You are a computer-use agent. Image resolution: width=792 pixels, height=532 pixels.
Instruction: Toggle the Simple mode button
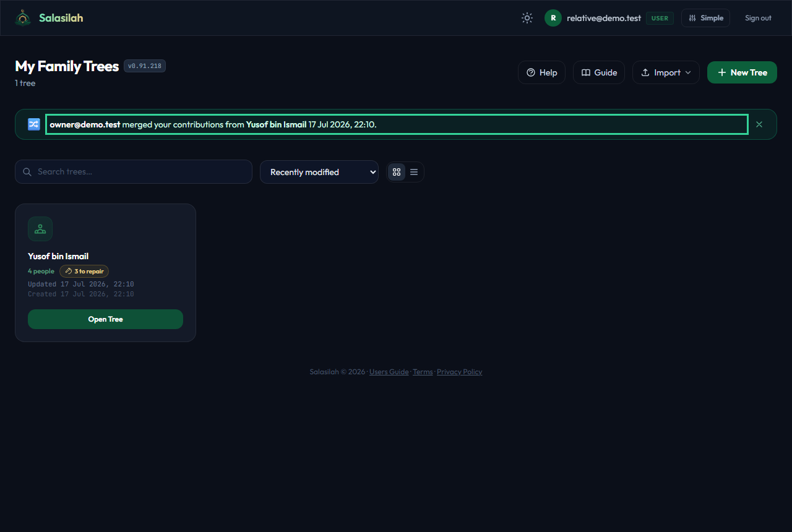(705, 18)
